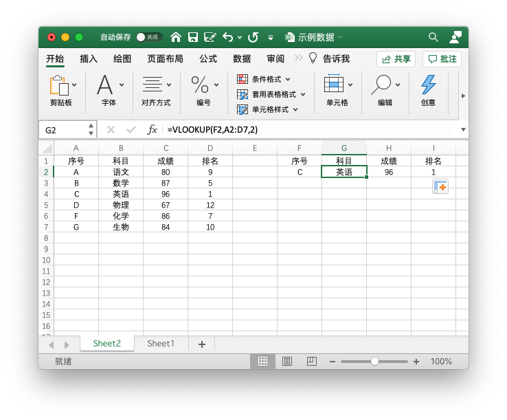This screenshot has height=420, width=507.
Task: Click the Save disk icon
Action: click(x=193, y=37)
